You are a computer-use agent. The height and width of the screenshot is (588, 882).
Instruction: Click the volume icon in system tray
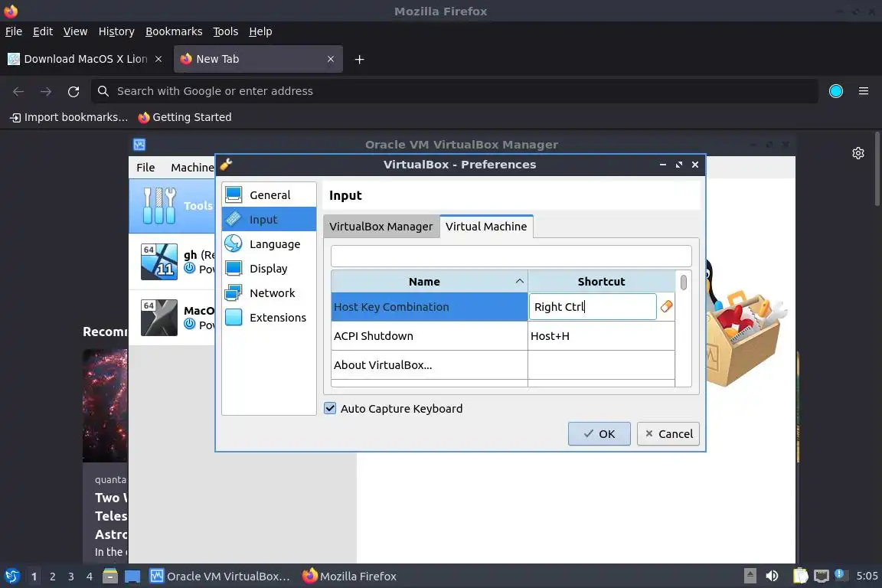click(x=772, y=576)
